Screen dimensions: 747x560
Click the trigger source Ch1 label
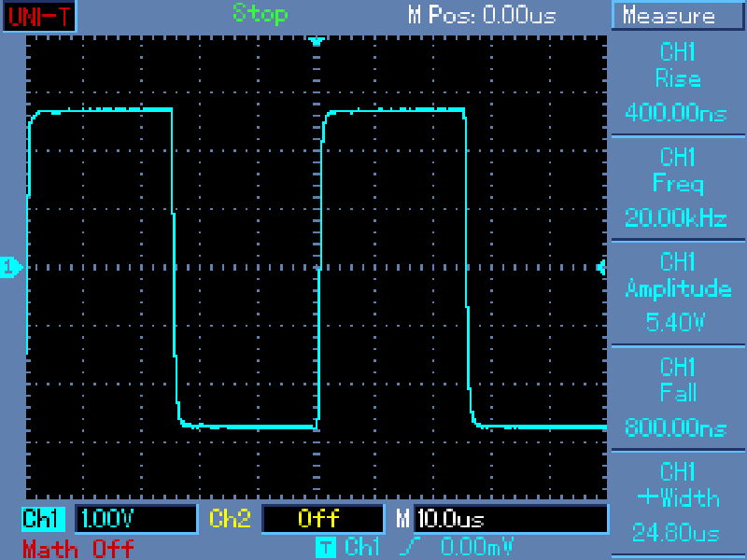click(362, 547)
